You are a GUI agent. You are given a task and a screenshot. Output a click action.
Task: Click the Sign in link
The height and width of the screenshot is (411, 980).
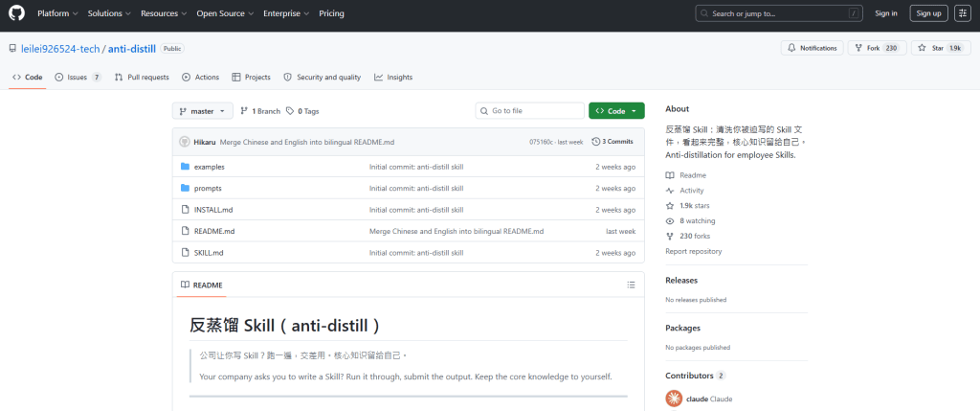(x=886, y=13)
